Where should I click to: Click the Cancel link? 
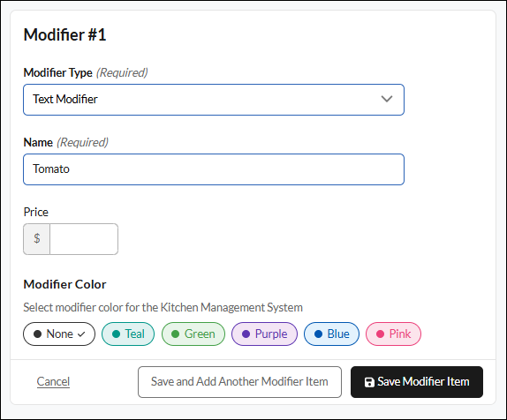coord(53,381)
